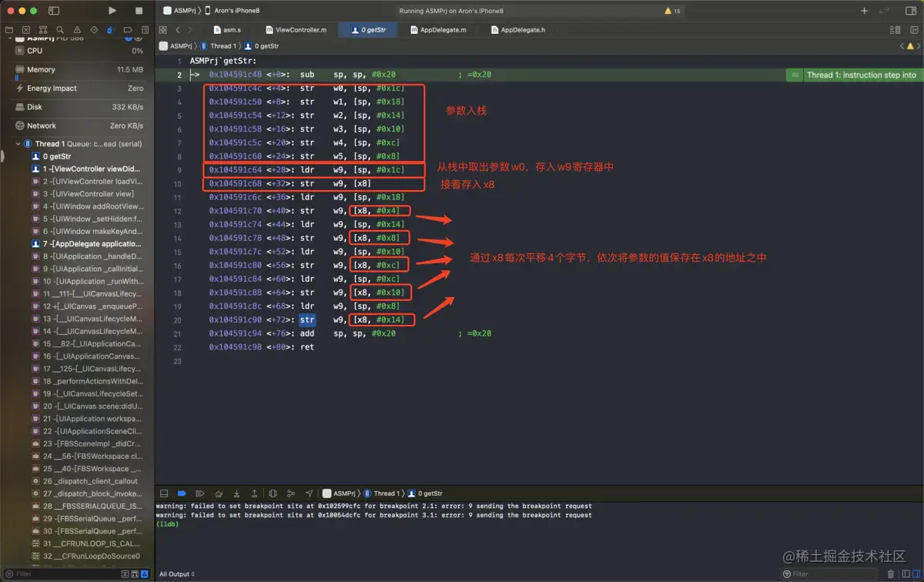
Task: Open the related items grid menu
Action: 162,30
